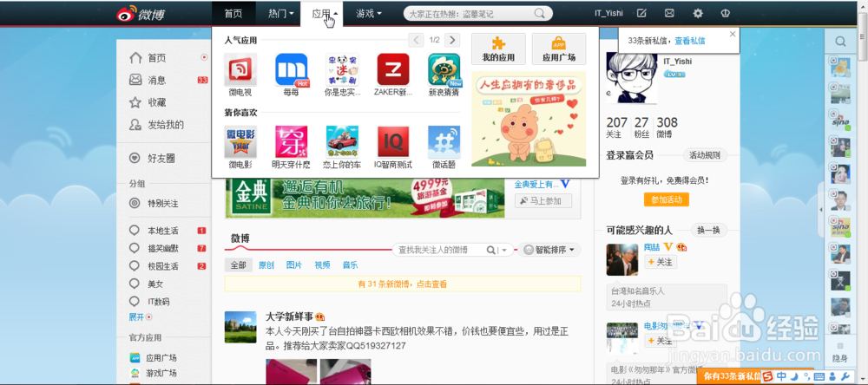Screen dimensions: 868x385
Task: Open the 热门 dropdown menu
Action: [281, 13]
